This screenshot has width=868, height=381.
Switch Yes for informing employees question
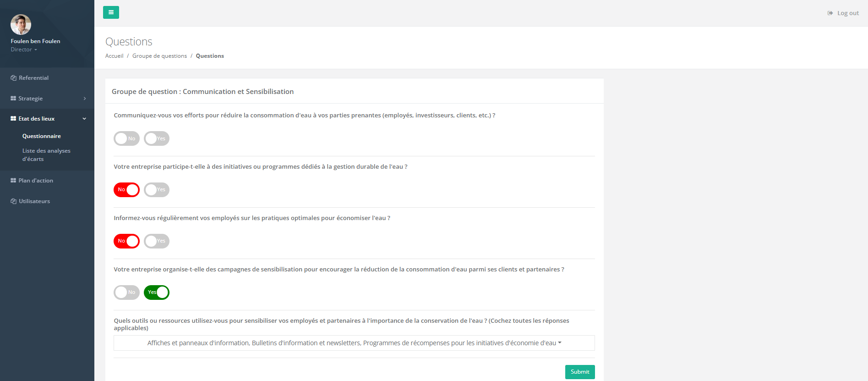tap(157, 241)
